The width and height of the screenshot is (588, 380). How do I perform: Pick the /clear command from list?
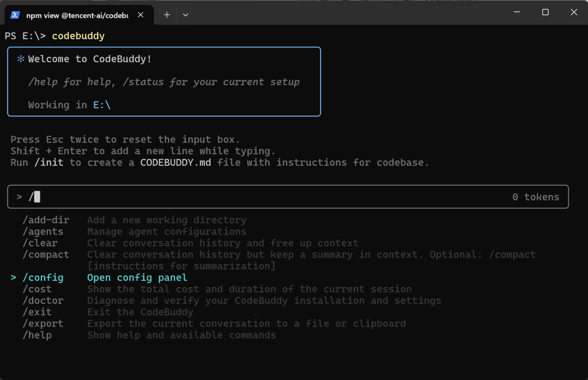(40, 243)
